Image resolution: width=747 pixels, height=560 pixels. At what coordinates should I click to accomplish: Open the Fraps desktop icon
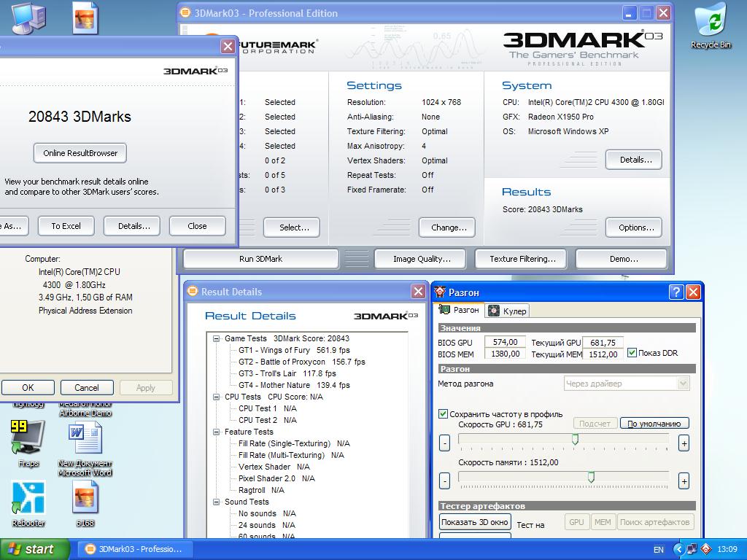coord(28,443)
